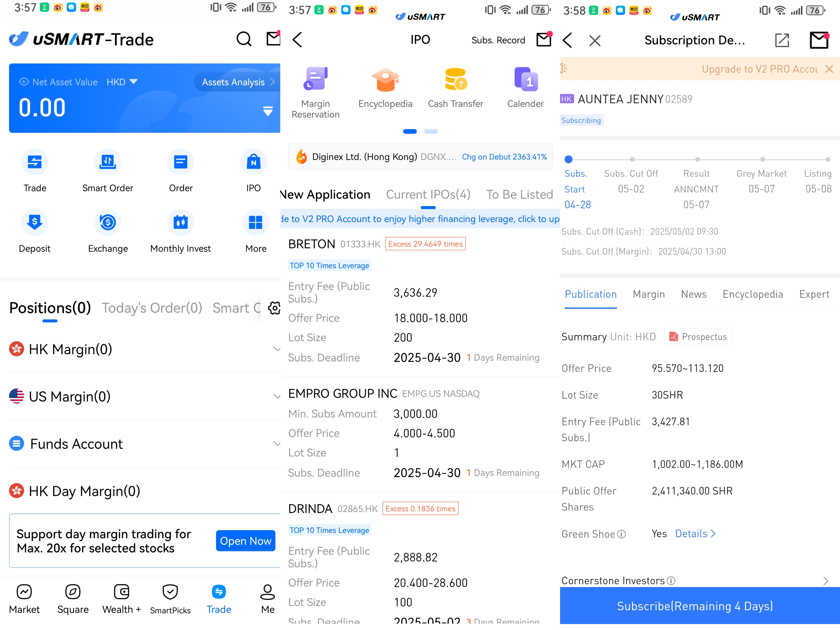The height and width of the screenshot is (630, 840).
Task: Switch to To Be Listed tab
Action: coord(519,194)
